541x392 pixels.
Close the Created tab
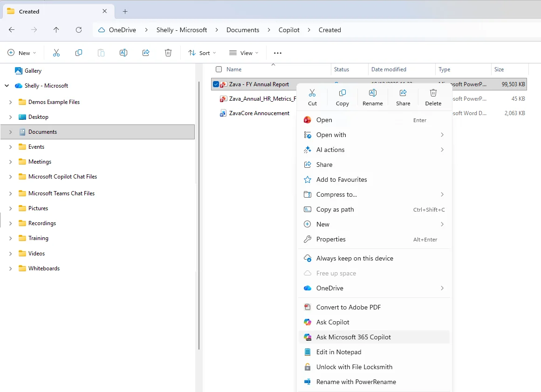(x=104, y=11)
